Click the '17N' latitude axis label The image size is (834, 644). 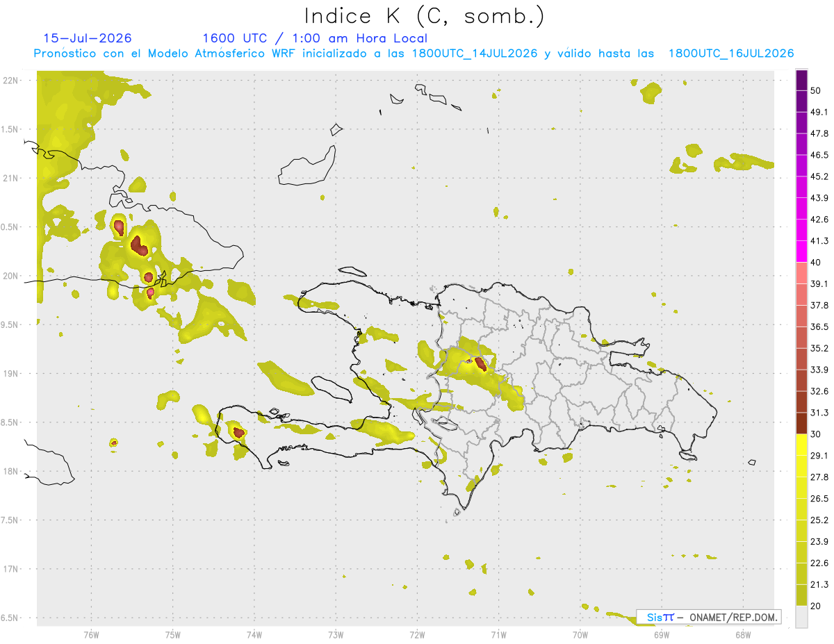click(12, 569)
